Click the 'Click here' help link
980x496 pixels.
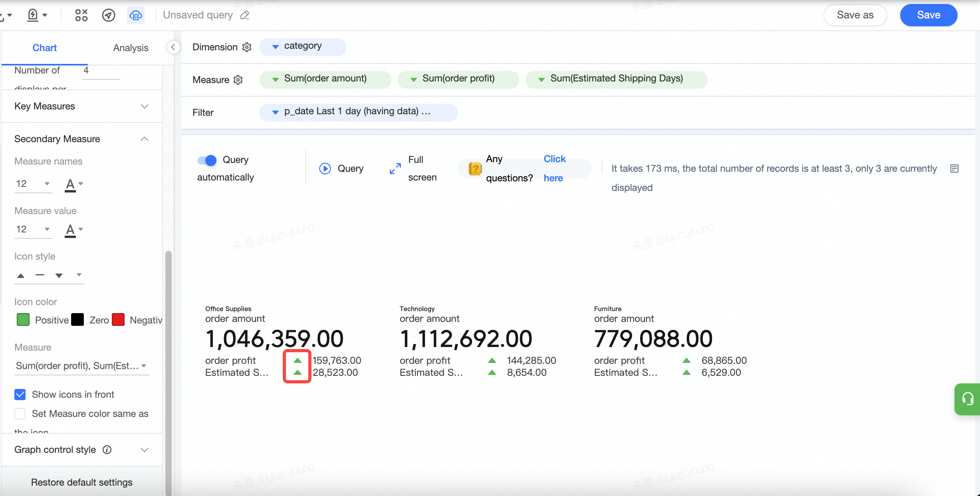click(x=555, y=169)
